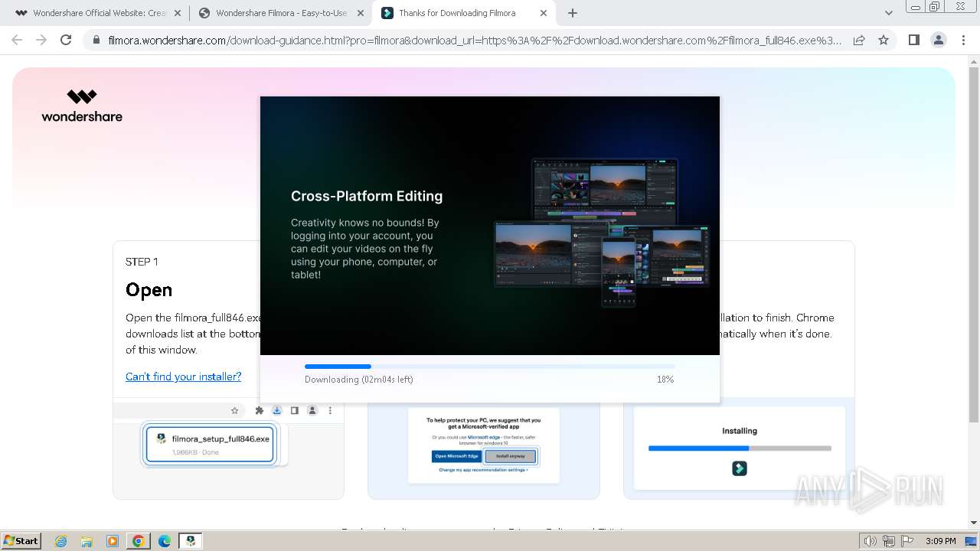Open the Windows Start menu

21,540
